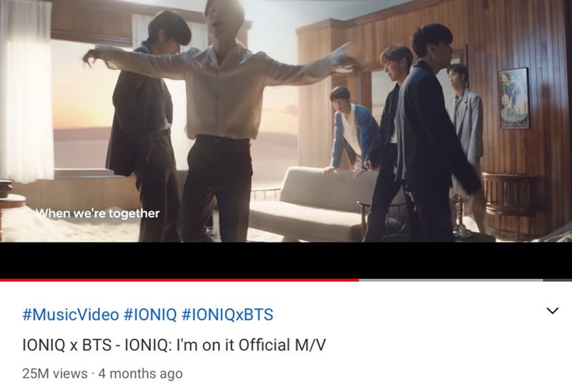Viewport: 572px width, 392px height.
Task: Click the red played portion of progress bar
Action: click(x=179, y=280)
